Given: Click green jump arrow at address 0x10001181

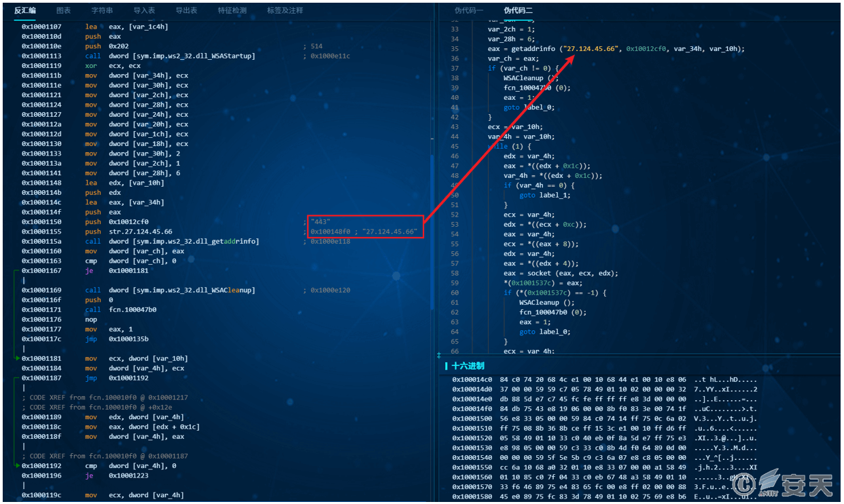Looking at the screenshot, I should [18, 359].
